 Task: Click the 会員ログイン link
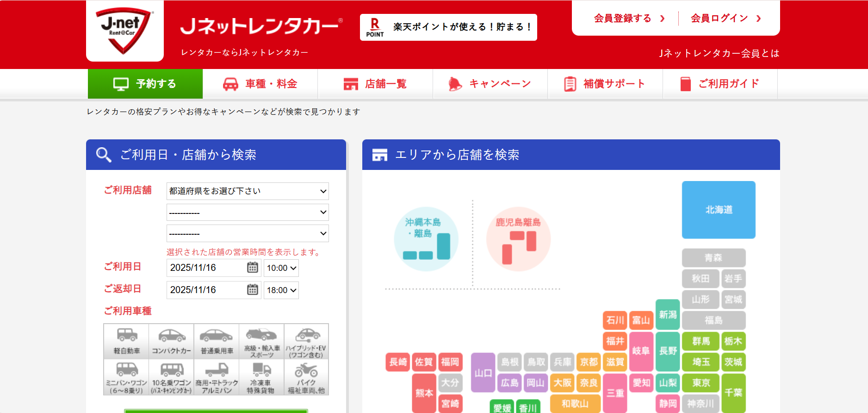[725, 19]
